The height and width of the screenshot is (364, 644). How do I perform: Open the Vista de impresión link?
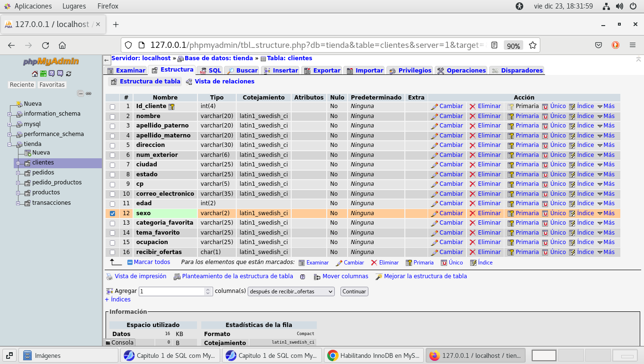tap(140, 276)
